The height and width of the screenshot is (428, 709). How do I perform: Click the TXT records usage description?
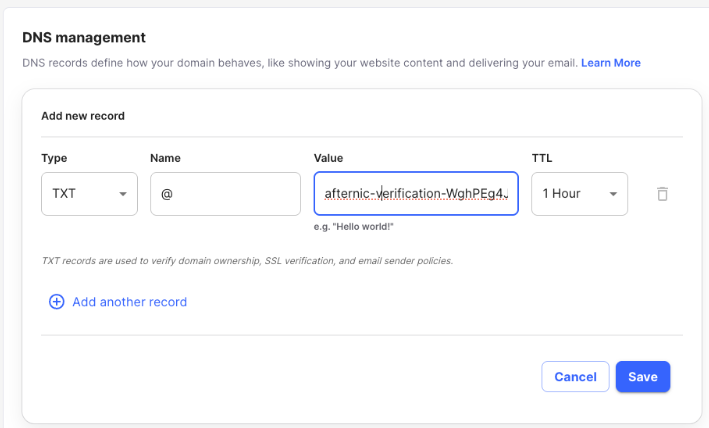point(247,260)
